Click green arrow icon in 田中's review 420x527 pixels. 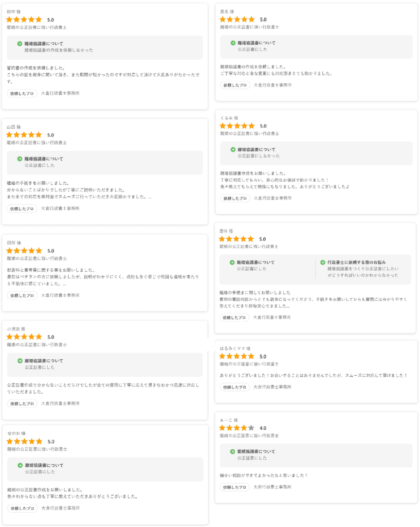[20, 44]
